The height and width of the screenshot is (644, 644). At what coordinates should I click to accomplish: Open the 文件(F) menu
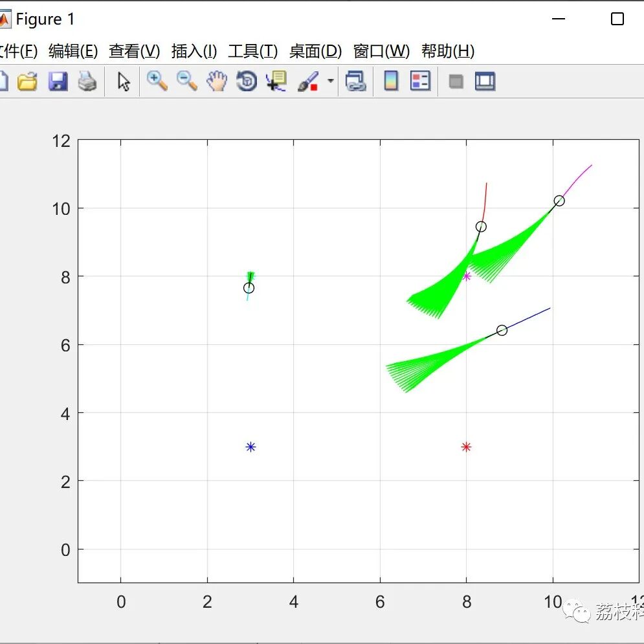[19, 51]
